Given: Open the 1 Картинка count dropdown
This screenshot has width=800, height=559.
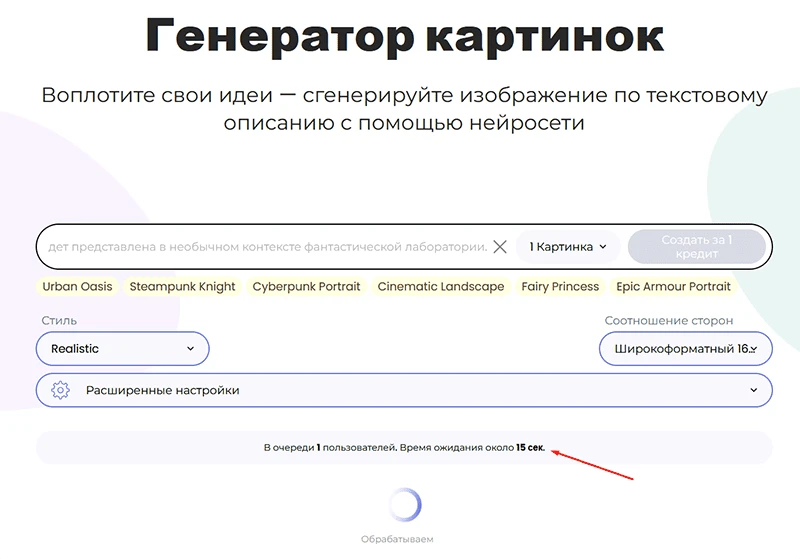Looking at the screenshot, I should pyautogui.click(x=568, y=247).
